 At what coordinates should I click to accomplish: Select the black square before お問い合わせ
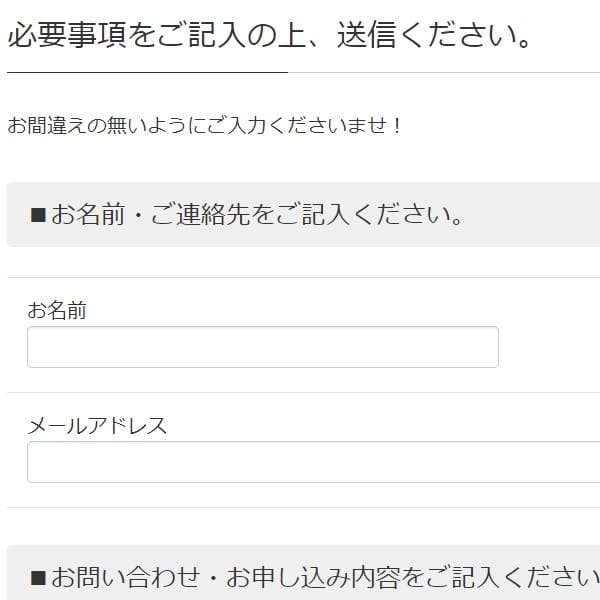(x=38, y=578)
